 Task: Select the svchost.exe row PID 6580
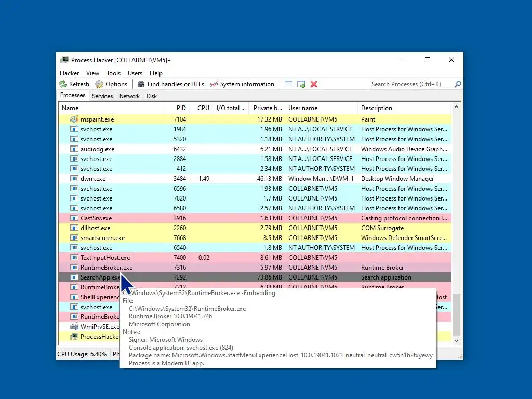[x=255, y=208]
